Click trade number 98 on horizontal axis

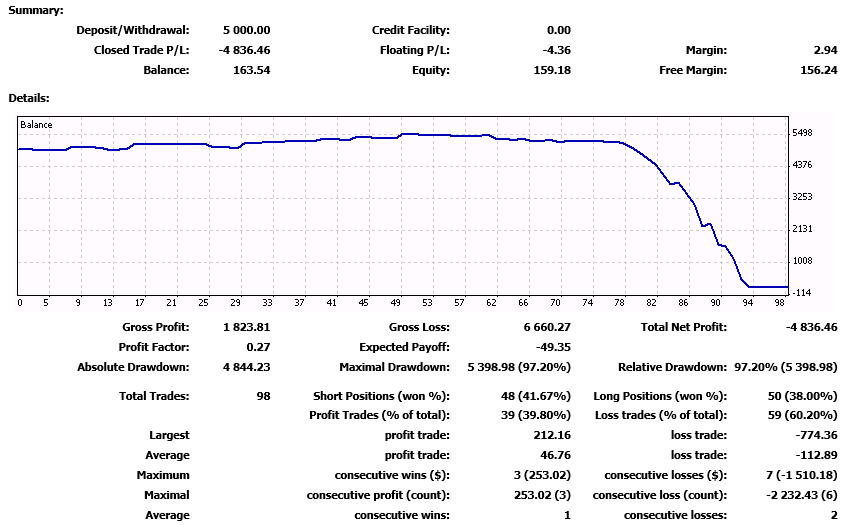click(779, 303)
